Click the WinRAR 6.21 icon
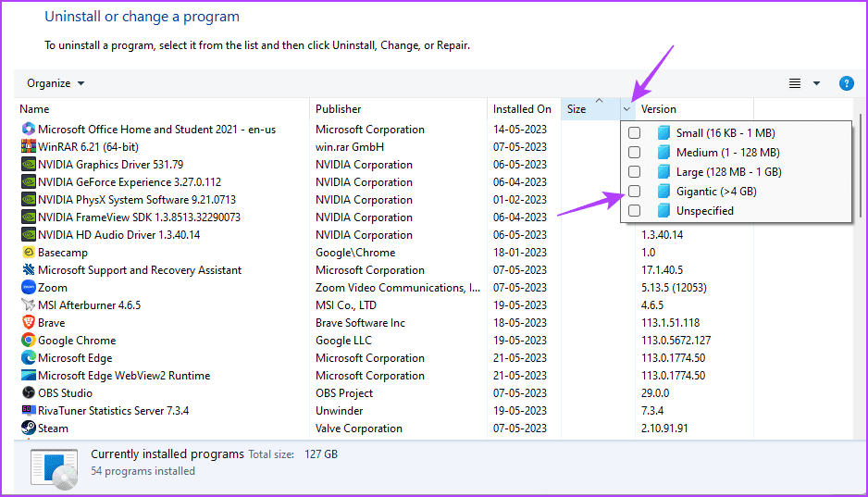The width and height of the screenshot is (868, 497). (x=29, y=146)
